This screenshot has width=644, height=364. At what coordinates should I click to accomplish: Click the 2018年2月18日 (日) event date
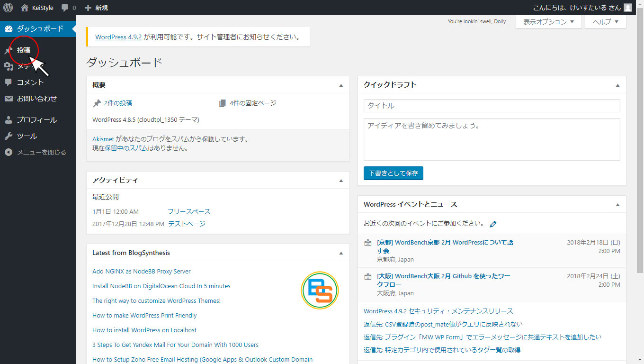point(594,242)
